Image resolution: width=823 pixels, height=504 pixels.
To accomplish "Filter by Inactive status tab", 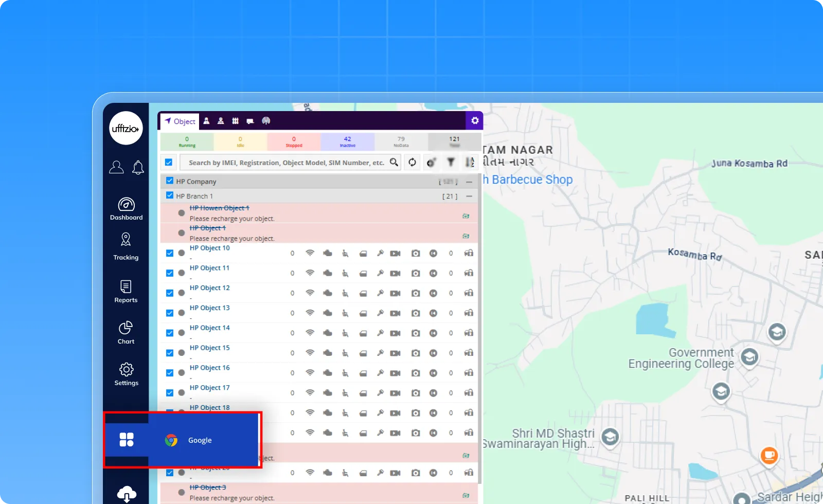I will click(x=348, y=141).
